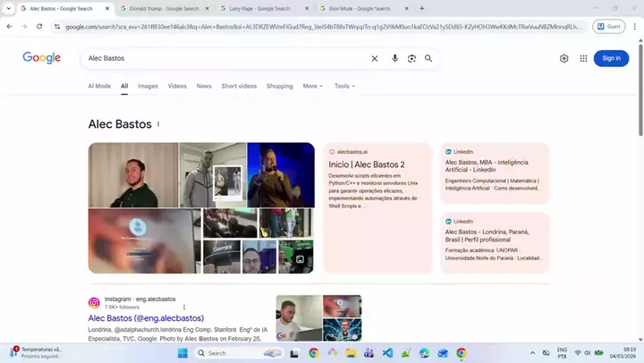The height and width of the screenshot is (363, 644).
Task: Click the Google logo
Action: 42,58
